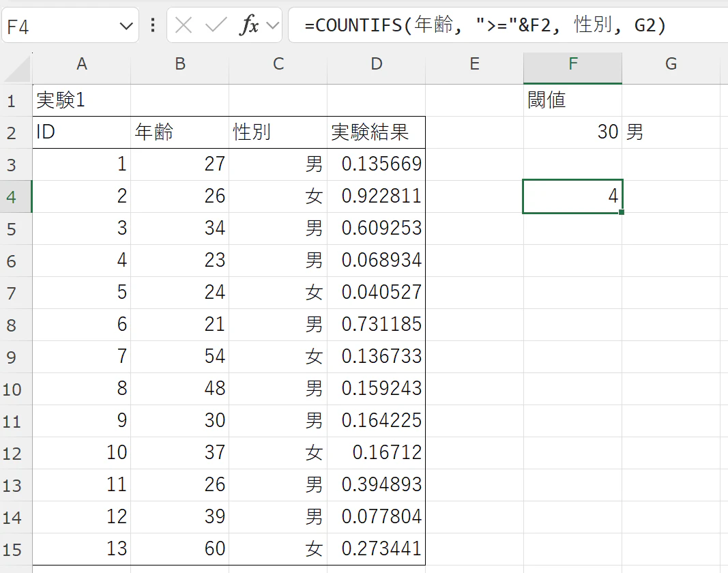Select ID cell with value 13

pos(82,549)
